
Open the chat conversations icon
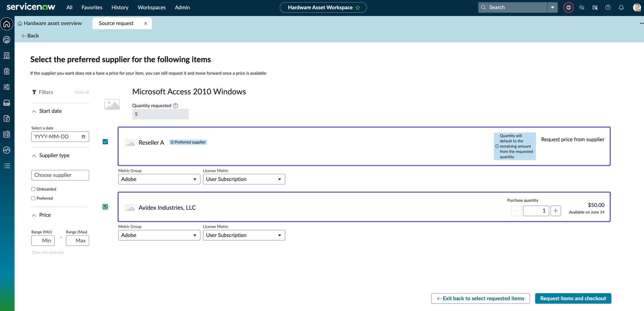point(582,8)
